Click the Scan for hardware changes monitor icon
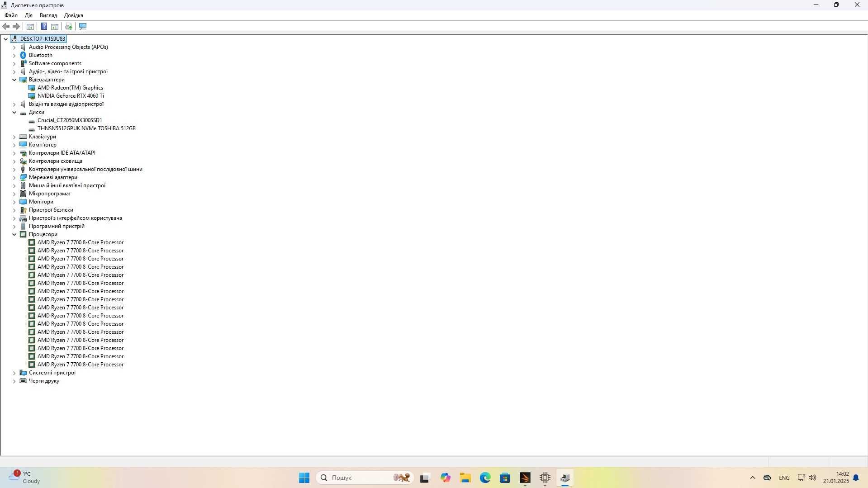 point(83,26)
